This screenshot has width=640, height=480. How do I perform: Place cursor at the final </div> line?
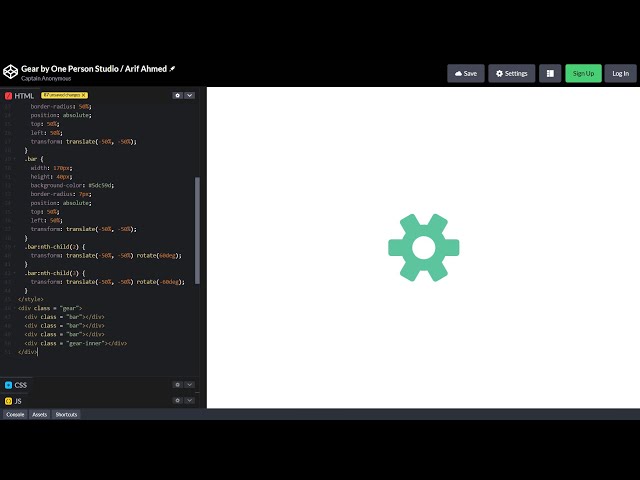pos(27,352)
